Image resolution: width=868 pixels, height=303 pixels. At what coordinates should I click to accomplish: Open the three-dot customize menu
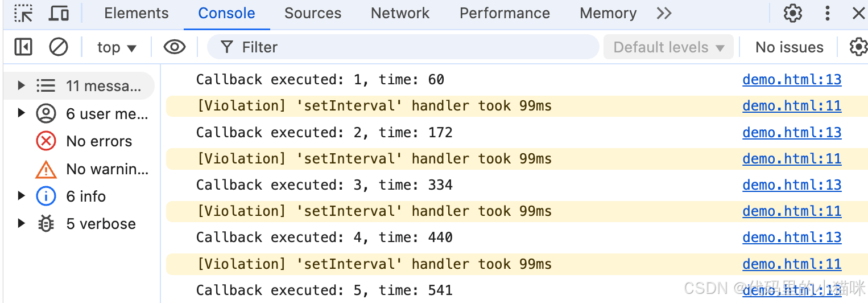(x=828, y=13)
